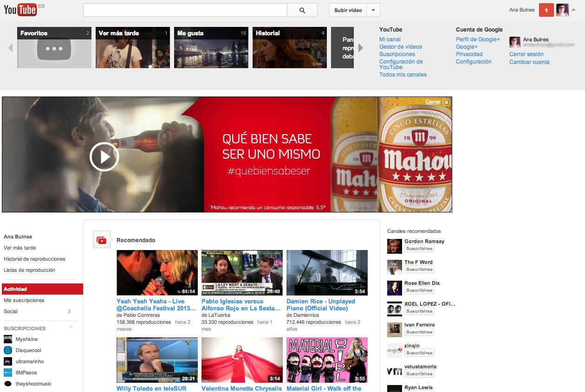The image size is (585, 392).
Task: Click the Cerrar sesión link
Action: [526, 54]
